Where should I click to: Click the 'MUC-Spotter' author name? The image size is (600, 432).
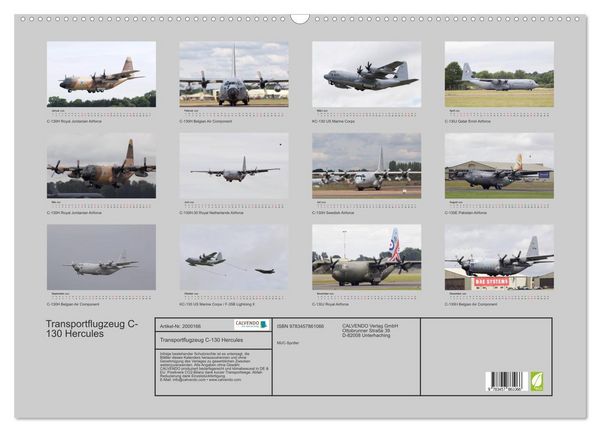tap(288, 343)
